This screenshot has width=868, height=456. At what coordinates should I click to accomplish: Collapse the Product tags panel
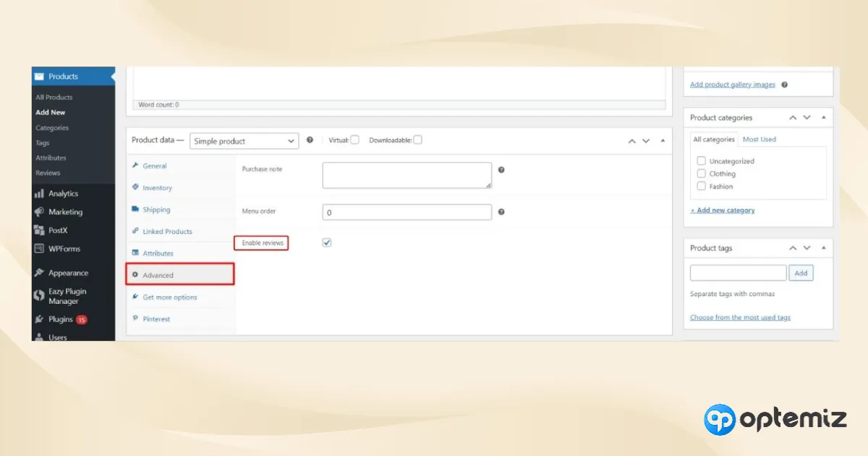[824, 248]
